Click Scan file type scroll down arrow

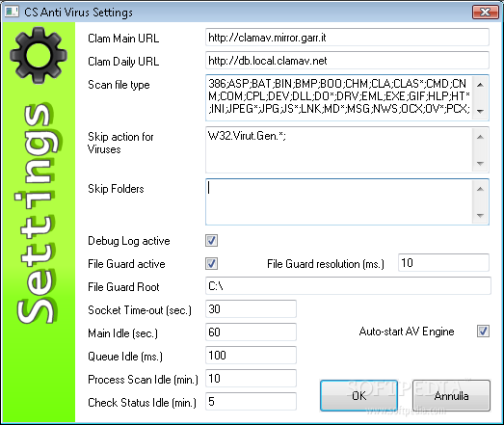coord(480,111)
